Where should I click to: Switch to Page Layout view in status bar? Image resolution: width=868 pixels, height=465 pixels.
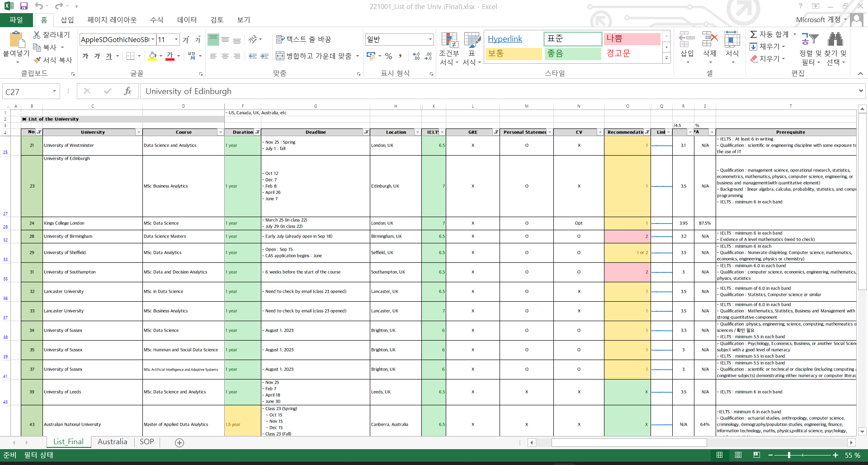coord(738,455)
